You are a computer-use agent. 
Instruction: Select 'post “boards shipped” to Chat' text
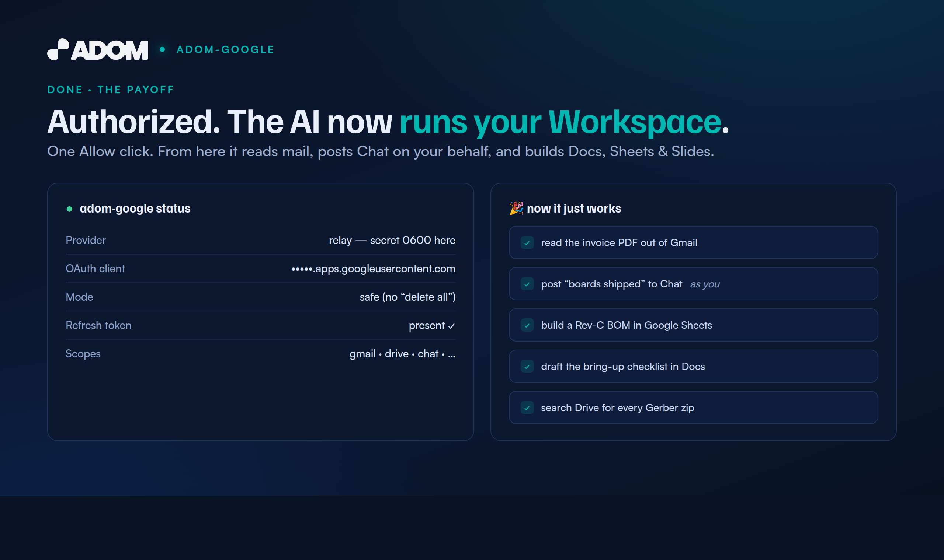(x=611, y=284)
